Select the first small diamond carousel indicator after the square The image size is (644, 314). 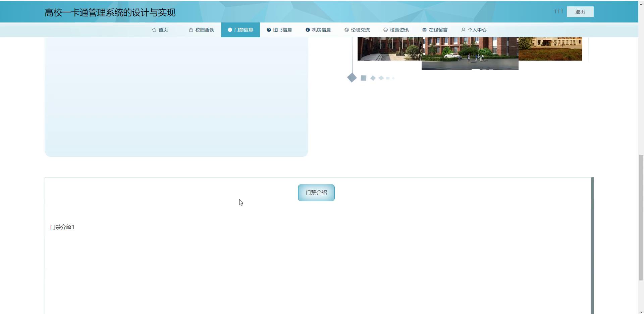373,78
